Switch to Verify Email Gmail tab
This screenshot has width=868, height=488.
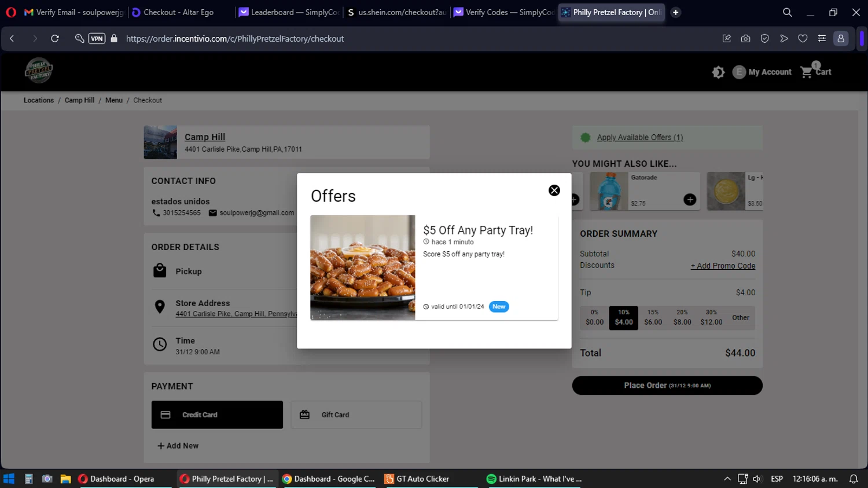pos(73,12)
